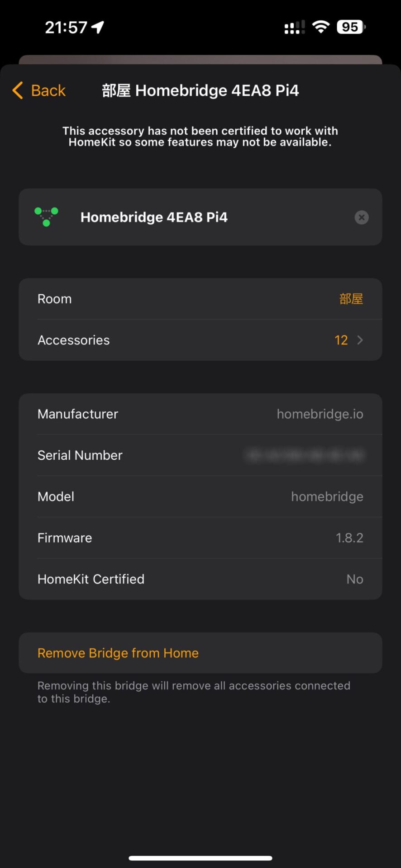Tap the Firmware 1.8.2 row

[200, 538]
